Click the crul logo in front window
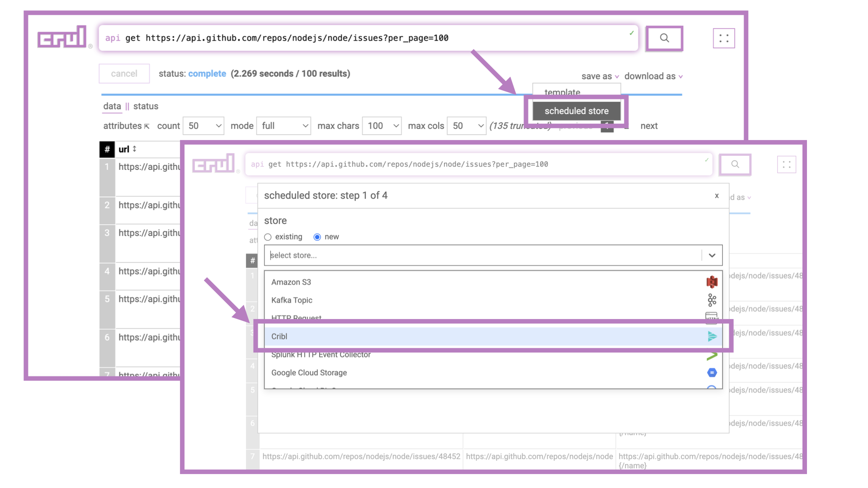Image resolution: width=868 pixels, height=488 pixels. [x=213, y=164]
